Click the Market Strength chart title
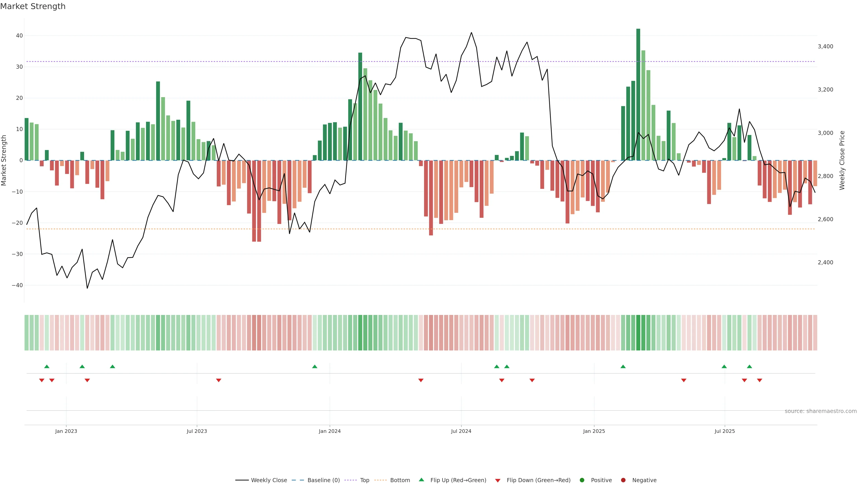Screen dimensions: 868x488 point(33,6)
